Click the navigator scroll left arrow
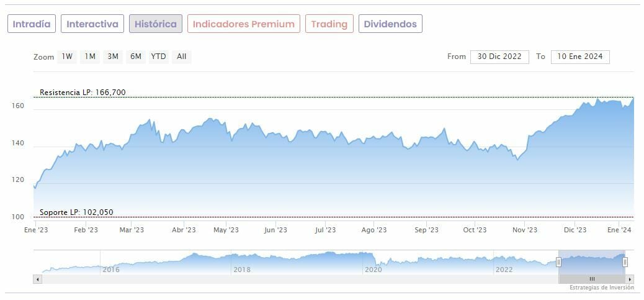Screen dimensions: 644x300 38,279
